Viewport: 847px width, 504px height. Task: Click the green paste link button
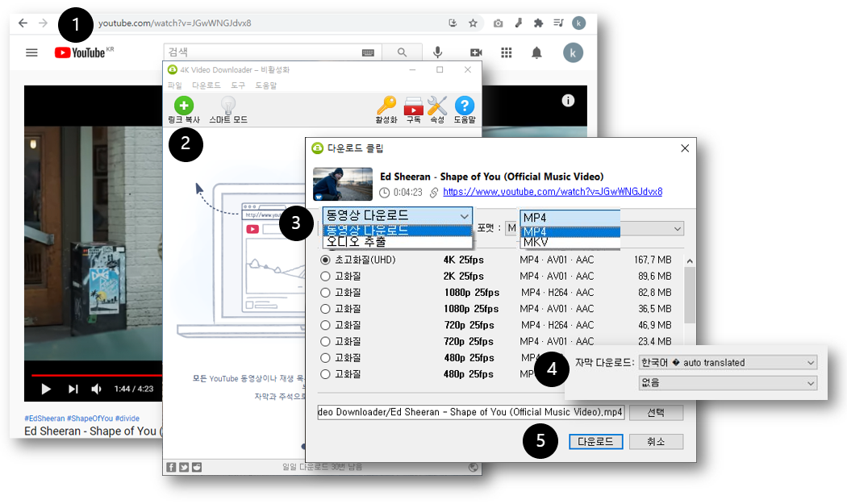click(184, 110)
